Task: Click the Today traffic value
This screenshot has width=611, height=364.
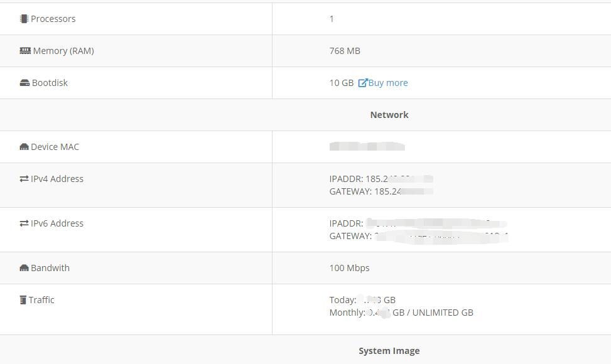Action: (x=362, y=300)
